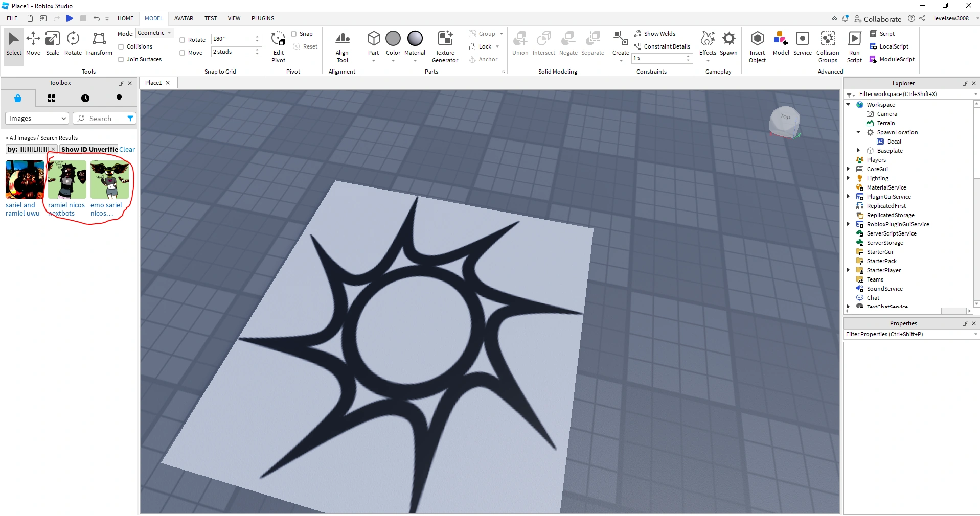The image size is (980, 516).
Task: Collapse the SpawnLocation tree node
Action: (x=858, y=132)
